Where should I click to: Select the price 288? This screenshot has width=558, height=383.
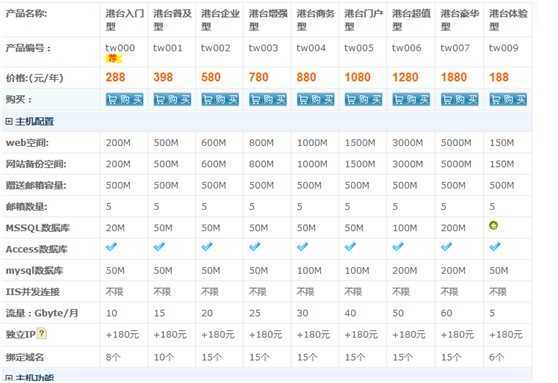pos(115,77)
